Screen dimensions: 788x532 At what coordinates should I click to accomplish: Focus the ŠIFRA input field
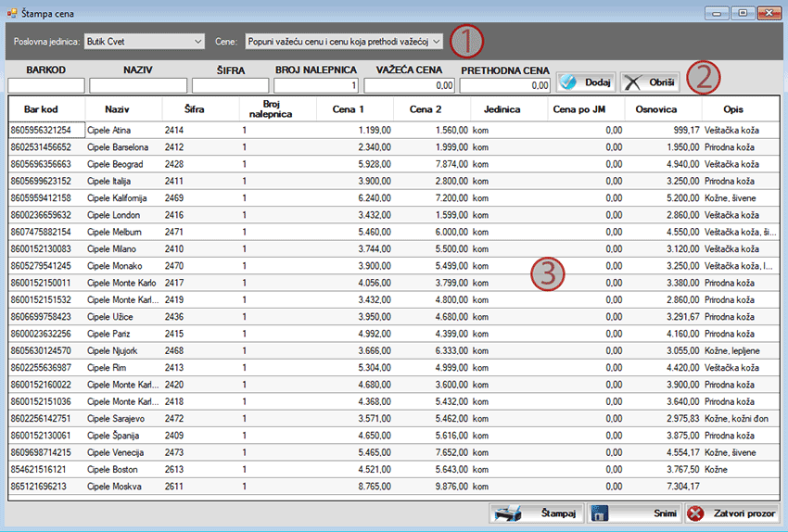coord(230,85)
